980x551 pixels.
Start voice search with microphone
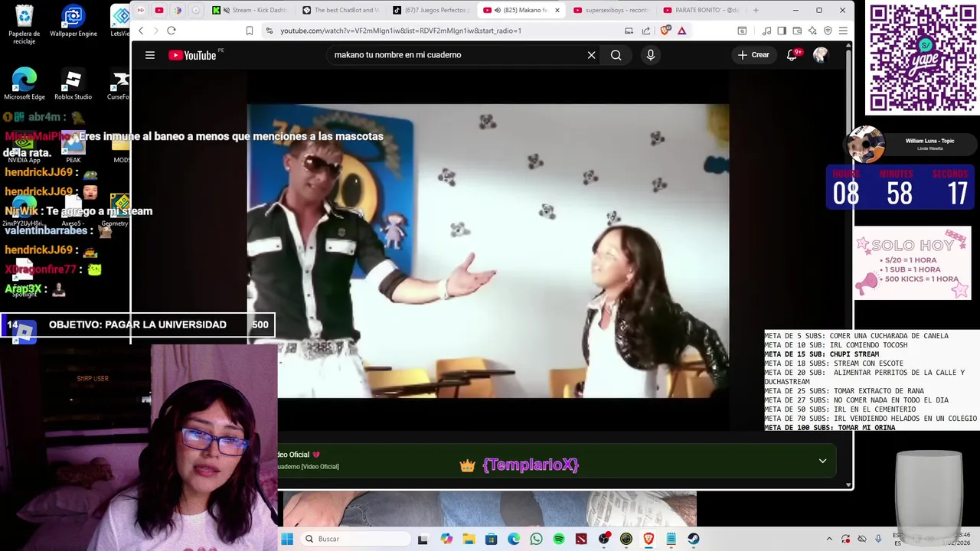pos(650,55)
